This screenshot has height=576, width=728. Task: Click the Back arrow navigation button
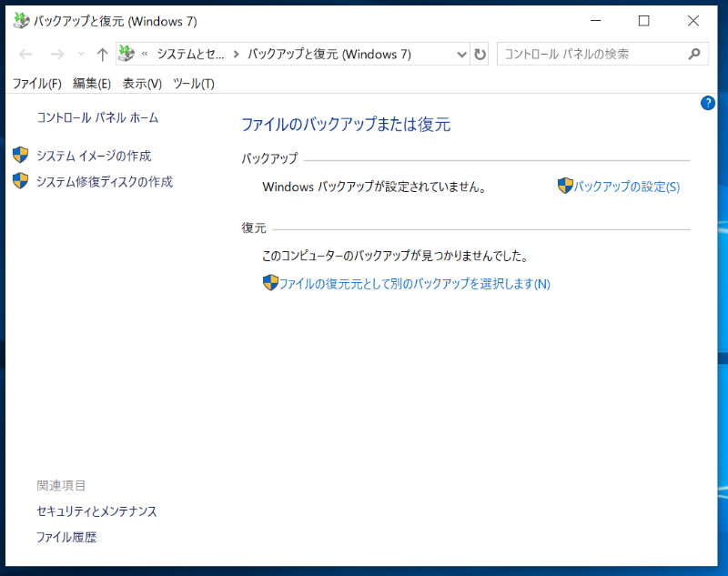[25, 55]
